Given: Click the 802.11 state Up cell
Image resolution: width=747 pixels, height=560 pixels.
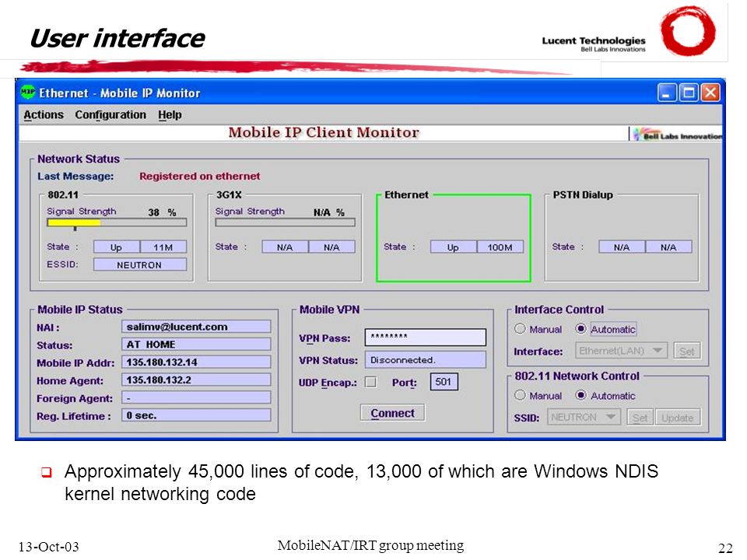Looking at the screenshot, I should 117,247.
